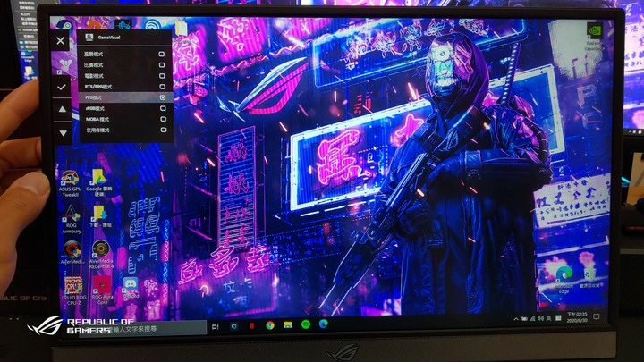
Task: Open the volume control in system tray
Action: point(540,318)
